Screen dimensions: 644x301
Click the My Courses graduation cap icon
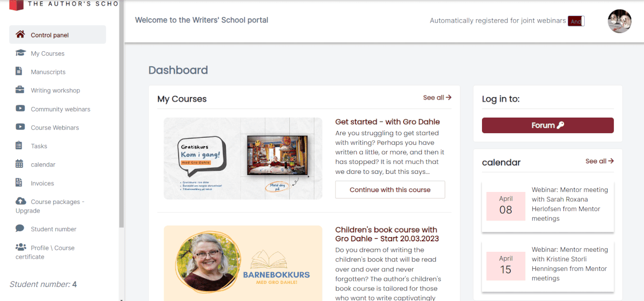click(21, 53)
